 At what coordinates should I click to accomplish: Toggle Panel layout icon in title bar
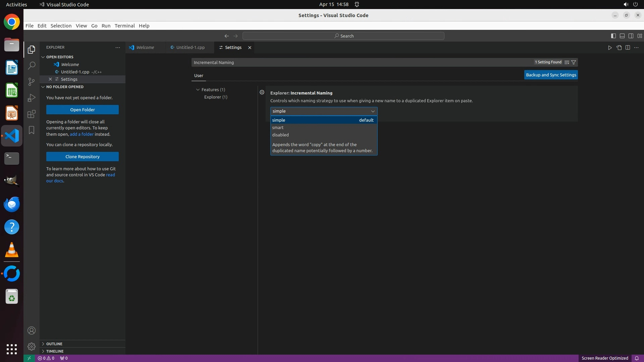(622, 36)
